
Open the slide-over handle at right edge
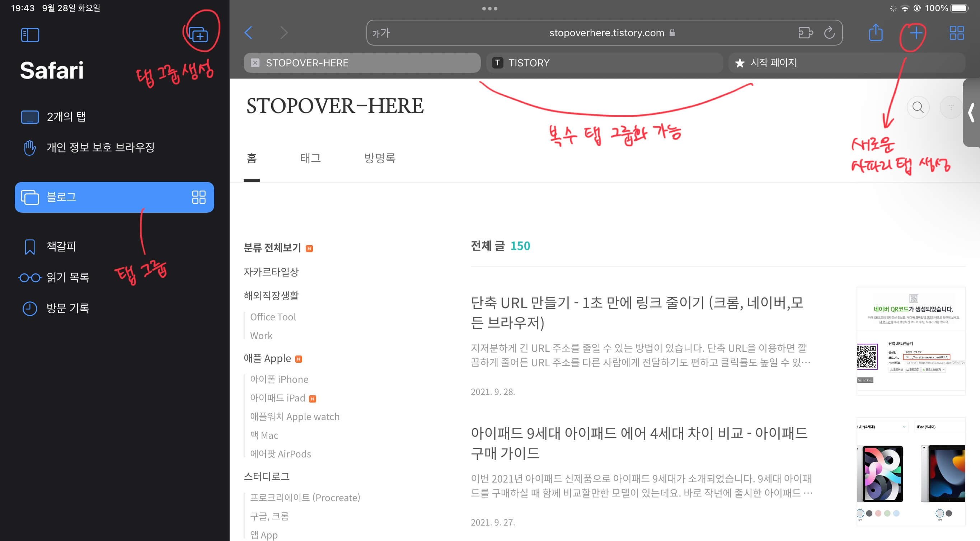click(972, 113)
